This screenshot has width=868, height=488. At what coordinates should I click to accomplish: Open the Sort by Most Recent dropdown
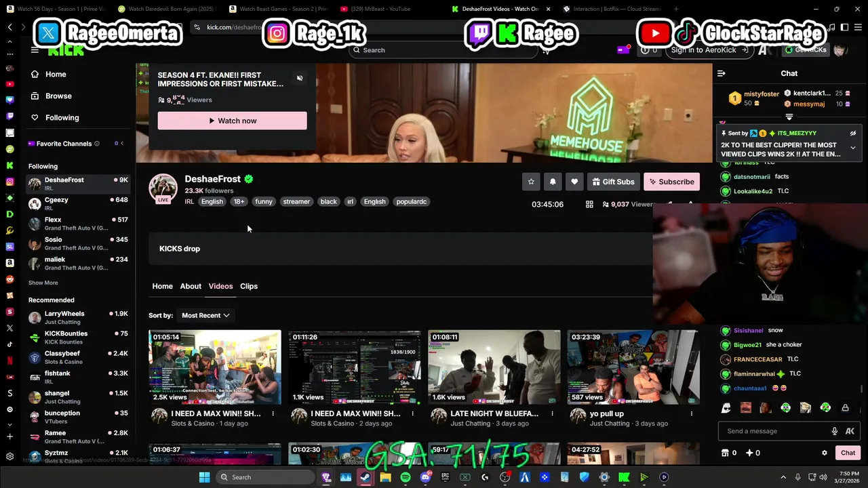205,315
